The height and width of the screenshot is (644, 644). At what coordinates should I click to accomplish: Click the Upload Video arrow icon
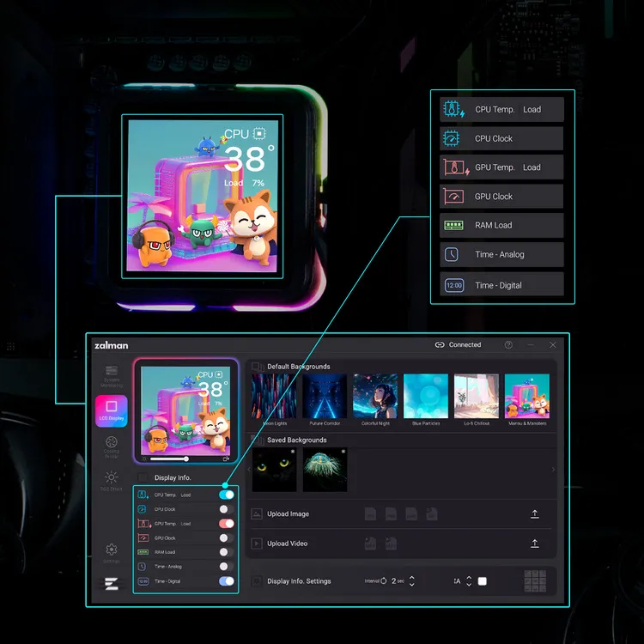(x=535, y=544)
